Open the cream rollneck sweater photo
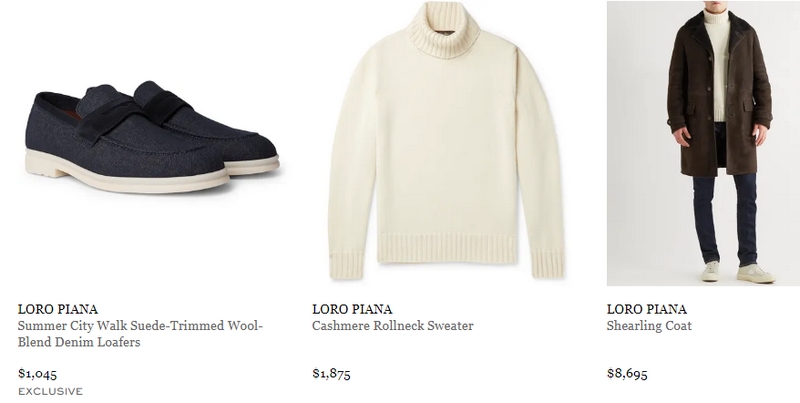 [x=446, y=142]
